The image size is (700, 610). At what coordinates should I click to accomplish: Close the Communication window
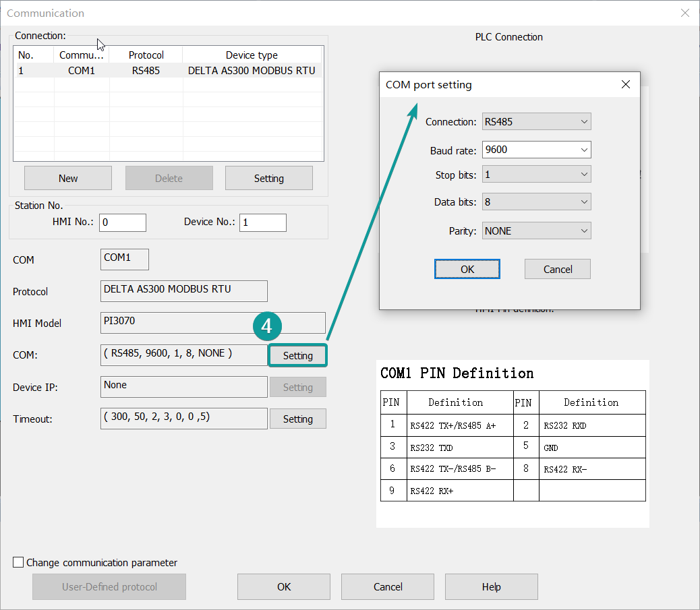tap(685, 13)
